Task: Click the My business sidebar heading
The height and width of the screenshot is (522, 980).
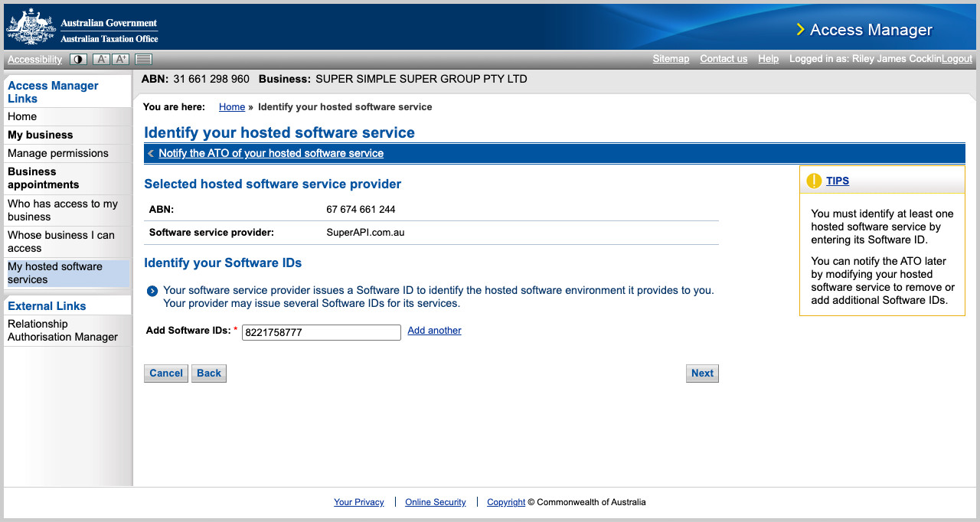Action: point(41,135)
